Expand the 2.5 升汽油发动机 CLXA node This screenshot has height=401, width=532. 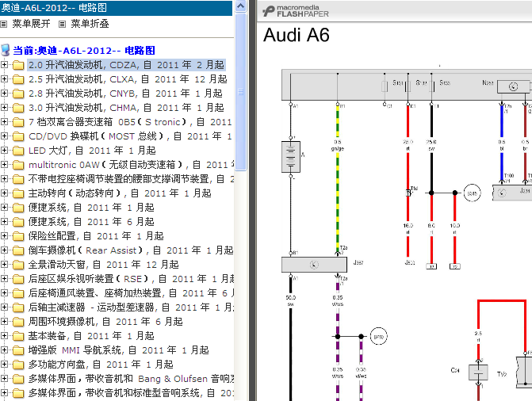point(4,78)
